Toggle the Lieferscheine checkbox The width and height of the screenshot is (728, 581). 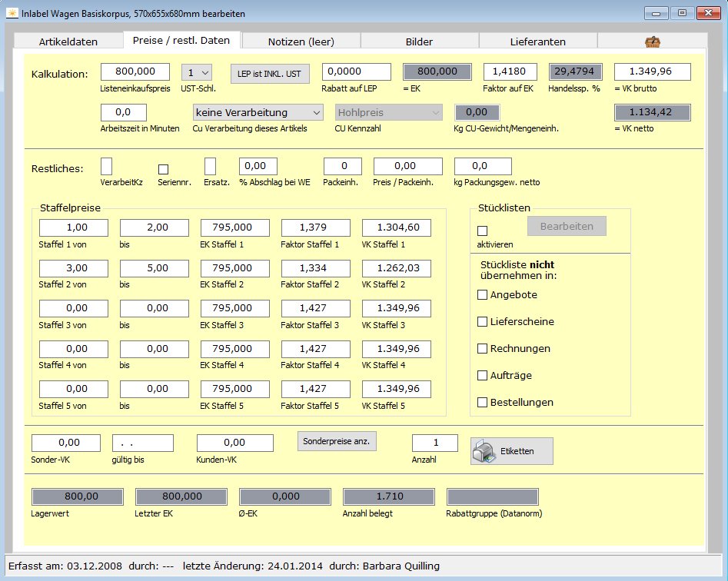pos(483,321)
